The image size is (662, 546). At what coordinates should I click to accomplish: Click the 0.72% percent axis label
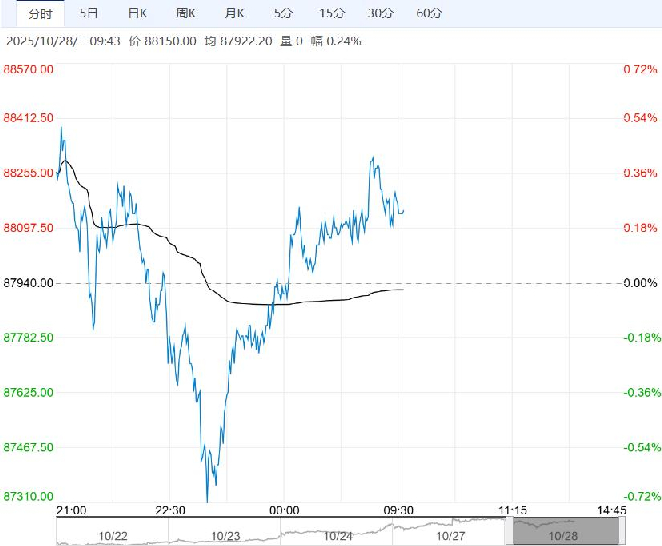[637, 69]
